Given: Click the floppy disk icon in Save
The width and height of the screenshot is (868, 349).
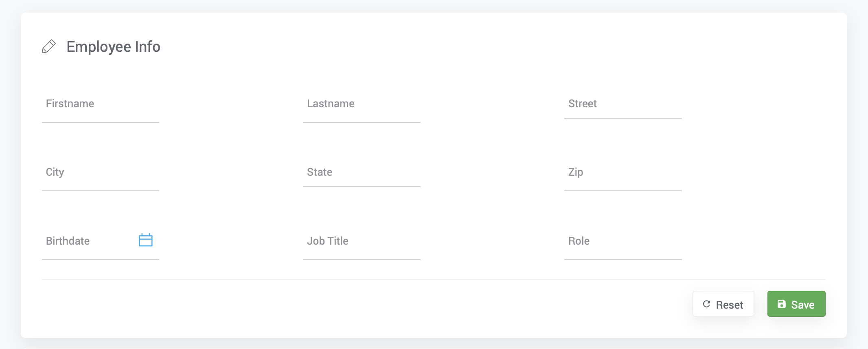Looking at the screenshot, I should click(x=782, y=304).
